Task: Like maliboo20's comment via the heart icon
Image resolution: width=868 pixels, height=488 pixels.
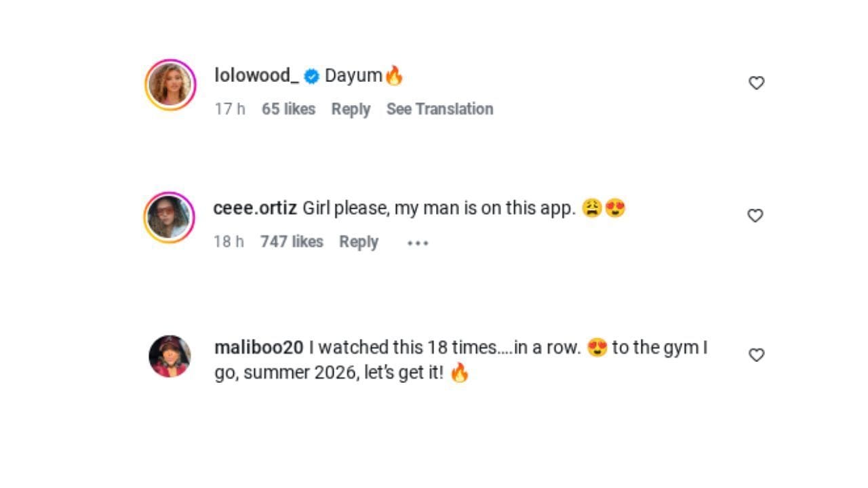Action: (x=755, y=354)
